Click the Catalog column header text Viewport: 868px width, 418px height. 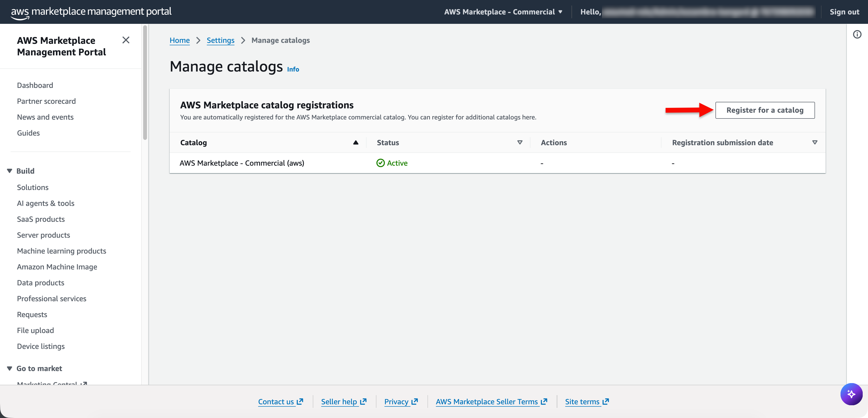pos(194,143)
